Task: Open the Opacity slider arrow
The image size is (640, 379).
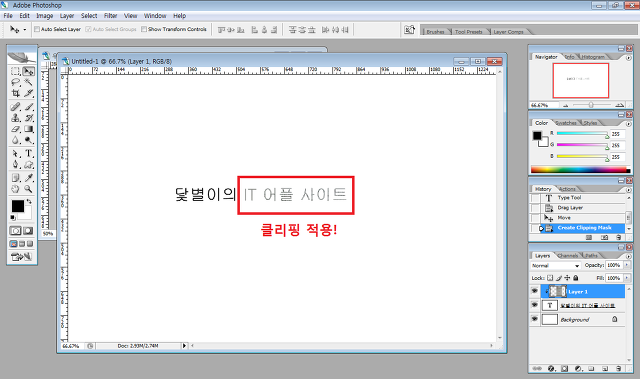Action: coord(627,265)
